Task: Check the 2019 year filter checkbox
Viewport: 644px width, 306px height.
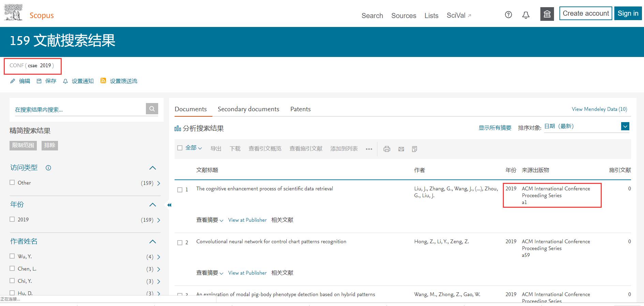Action: (12, 219)
